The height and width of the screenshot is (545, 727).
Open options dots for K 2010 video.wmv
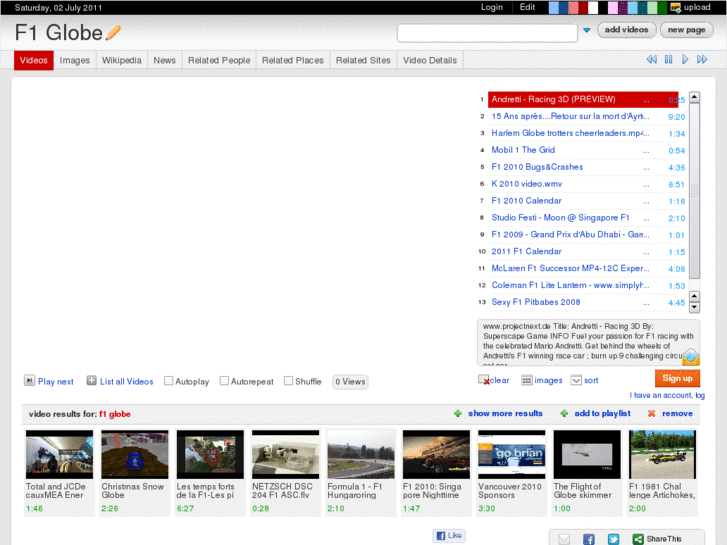pos(646,185)
